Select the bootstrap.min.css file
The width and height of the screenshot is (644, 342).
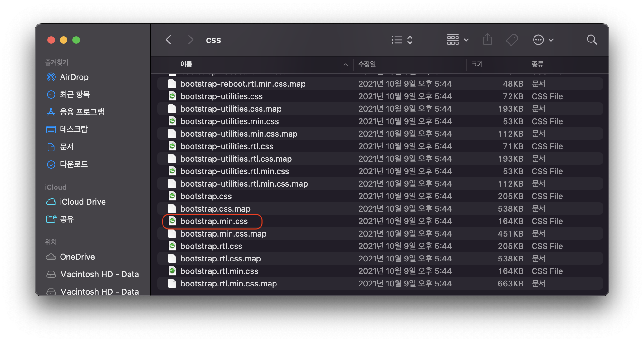(x=214, y=221)
